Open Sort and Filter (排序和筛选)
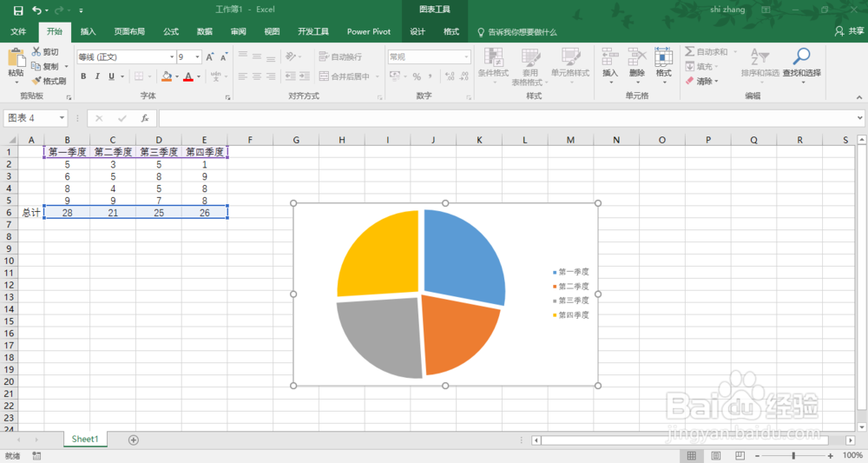Screen dimensions: 868x463 pos(760,63)
